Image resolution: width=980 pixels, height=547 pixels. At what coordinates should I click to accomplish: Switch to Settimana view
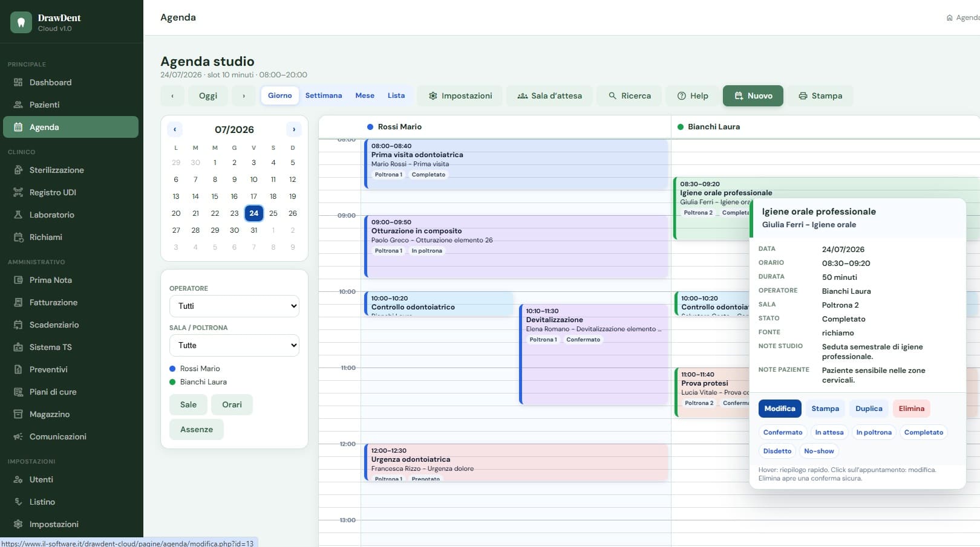[324, 95]
